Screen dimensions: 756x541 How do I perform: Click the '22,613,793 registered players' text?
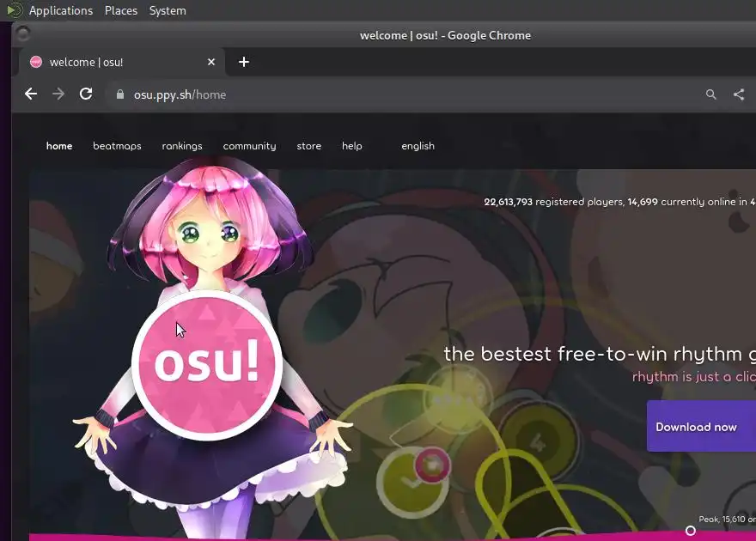click(553, 202)
